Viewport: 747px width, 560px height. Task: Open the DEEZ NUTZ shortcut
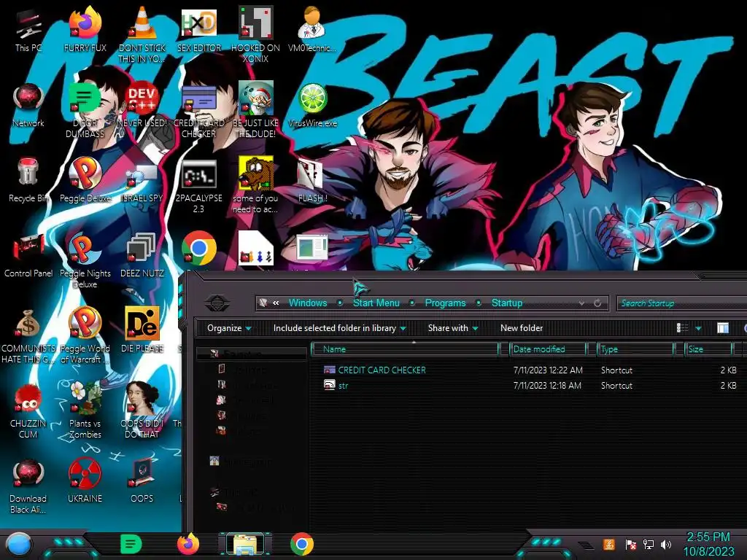tap(142, 256)
